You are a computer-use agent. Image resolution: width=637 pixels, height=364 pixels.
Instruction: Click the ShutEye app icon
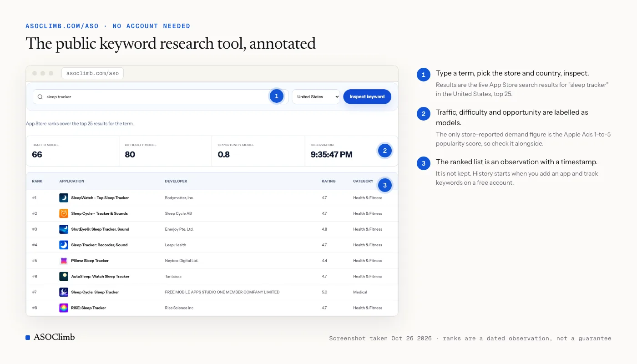(64, 229)
